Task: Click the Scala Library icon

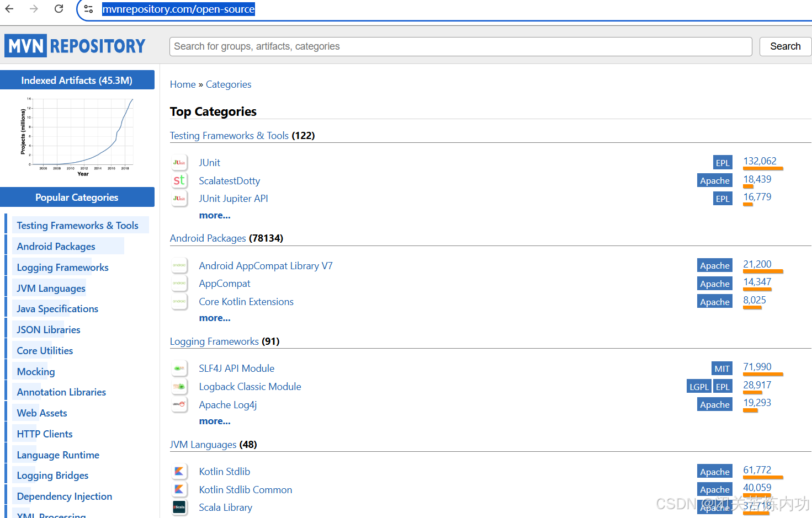Action: 179,508
